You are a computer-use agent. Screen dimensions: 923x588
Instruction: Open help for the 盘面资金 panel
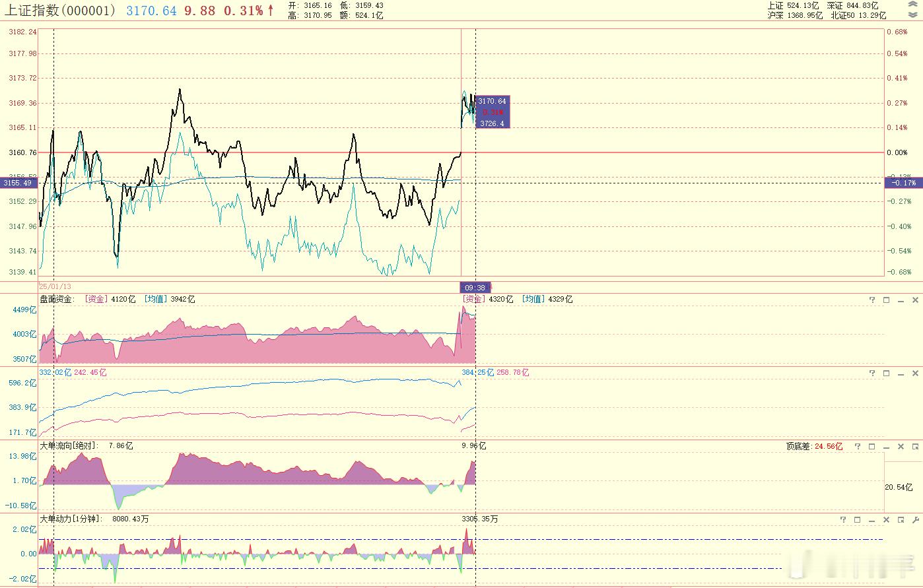[x=872, y=300]
